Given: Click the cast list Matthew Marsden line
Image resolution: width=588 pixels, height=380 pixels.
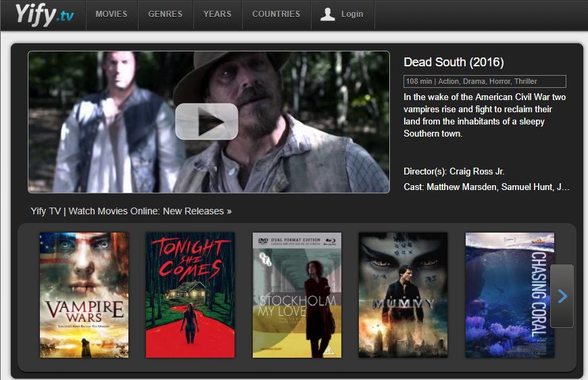Looking at the screenshot, I should coord(487,187).
